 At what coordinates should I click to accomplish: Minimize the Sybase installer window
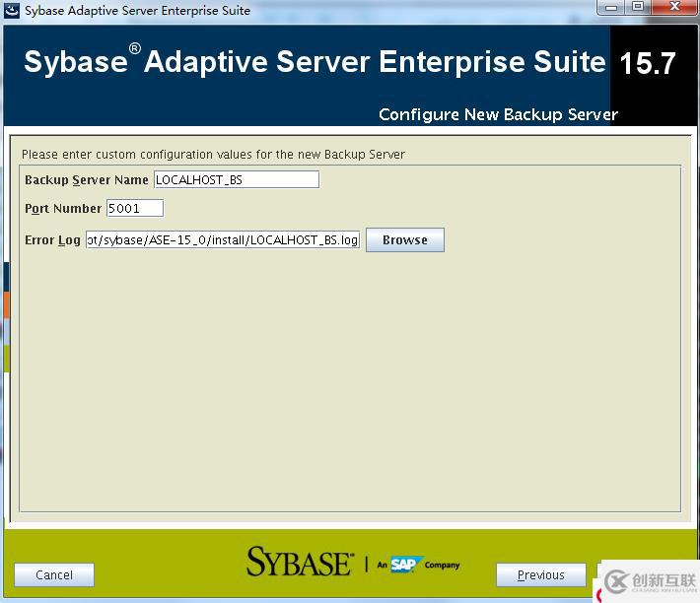pos(611,7)
